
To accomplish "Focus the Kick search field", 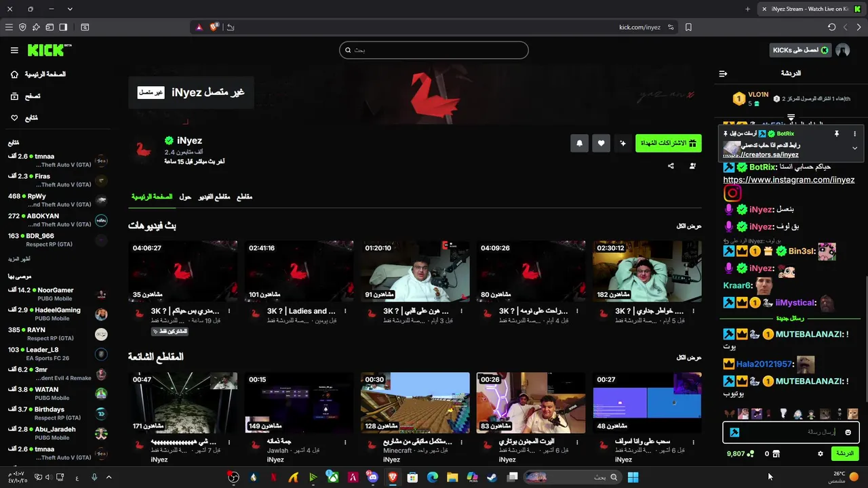I will pyautogui.click(x=434, y=50).
